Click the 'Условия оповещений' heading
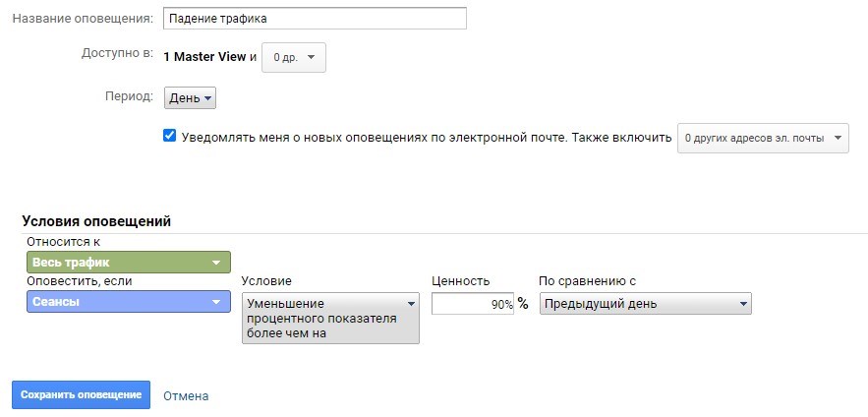 (x=96, y=222)
